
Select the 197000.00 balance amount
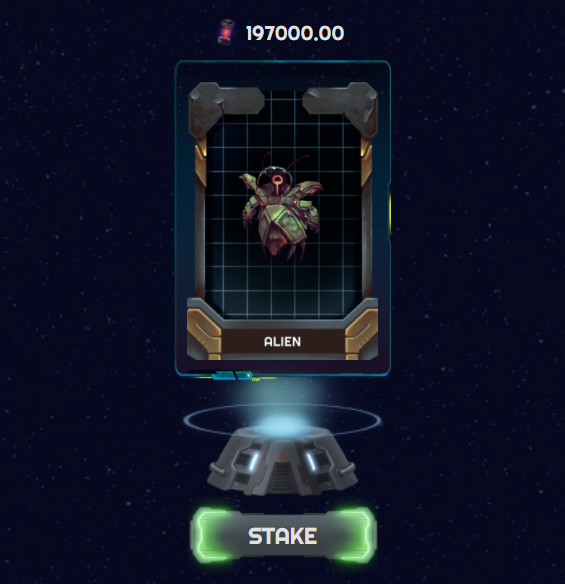[x=295, y=33]
